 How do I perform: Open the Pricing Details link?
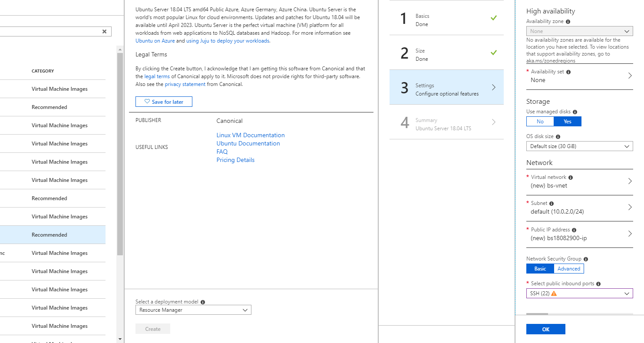[235, 160]
